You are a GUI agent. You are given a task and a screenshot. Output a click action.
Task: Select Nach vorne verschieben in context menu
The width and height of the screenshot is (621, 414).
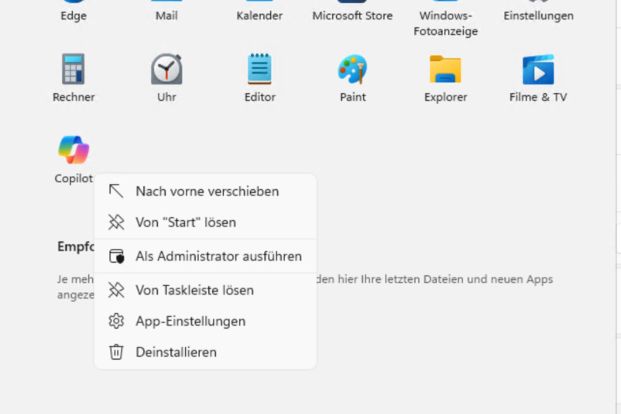[205, 191]
